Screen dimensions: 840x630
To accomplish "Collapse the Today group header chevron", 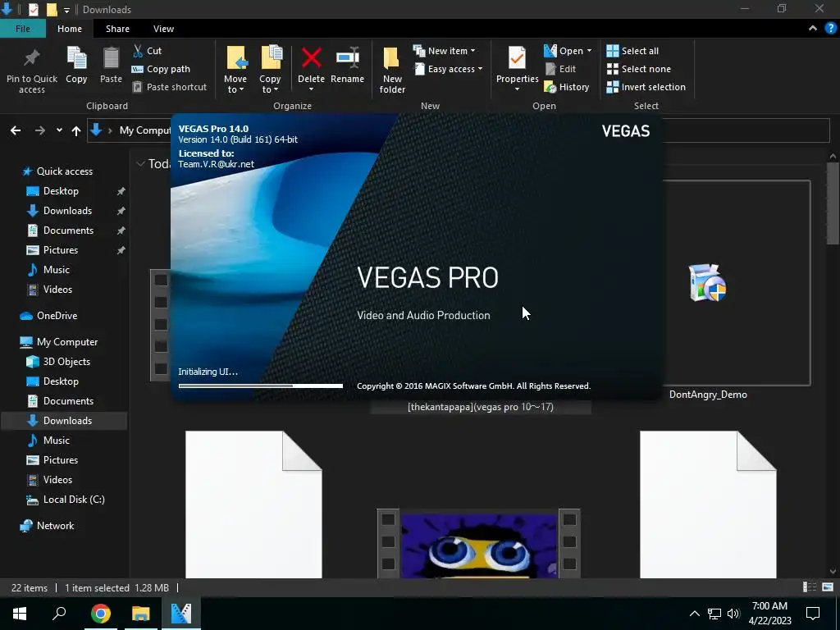I will (141, 163).
